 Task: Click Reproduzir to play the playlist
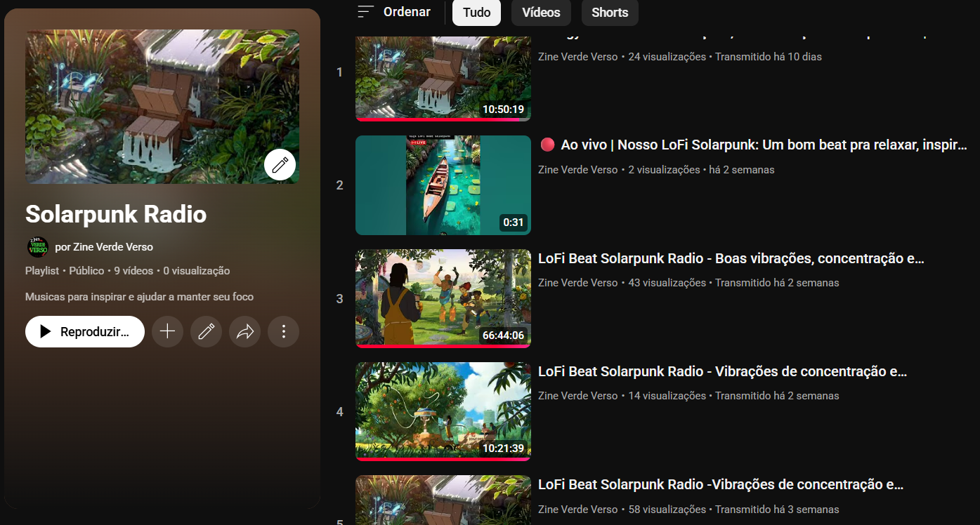click(x=85, y=332)
